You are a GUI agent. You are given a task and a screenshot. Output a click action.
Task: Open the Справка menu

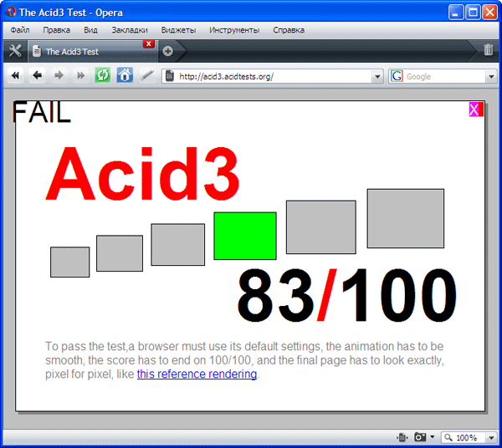[289, 30]
